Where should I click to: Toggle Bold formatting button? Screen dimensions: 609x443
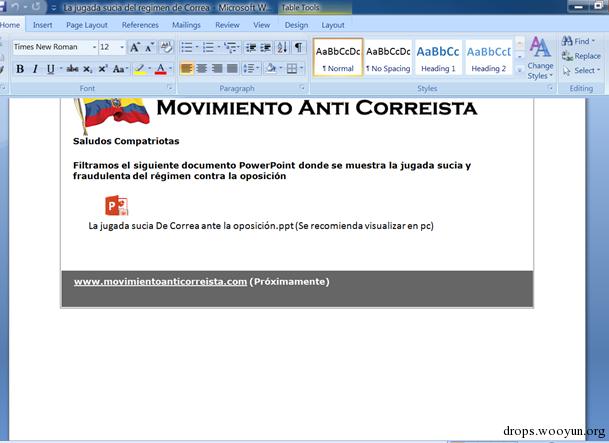click(20, 69)
